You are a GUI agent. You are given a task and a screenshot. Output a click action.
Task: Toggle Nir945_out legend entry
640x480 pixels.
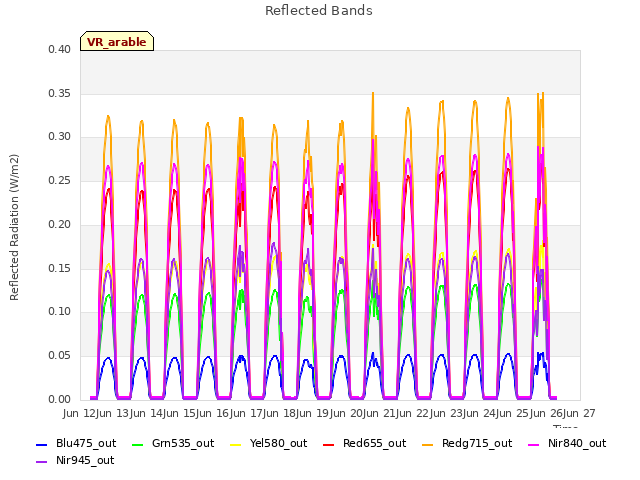tap(75, 460)
